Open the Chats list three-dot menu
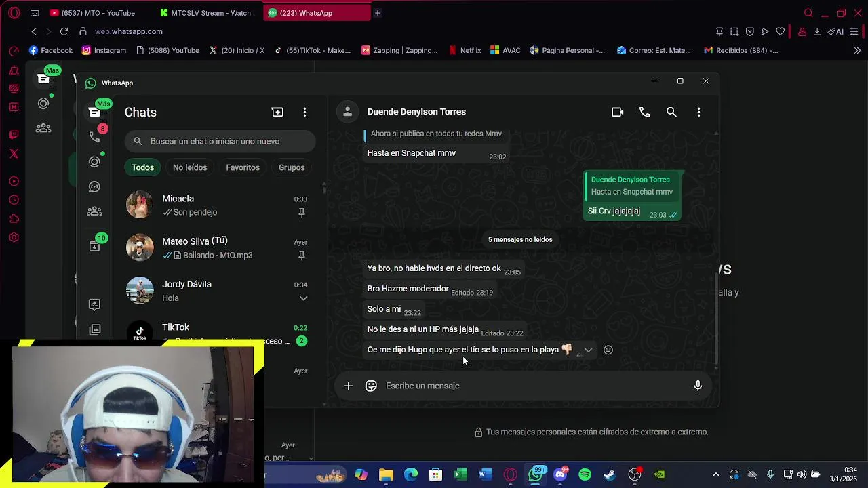868x488 pixels. 304,112
